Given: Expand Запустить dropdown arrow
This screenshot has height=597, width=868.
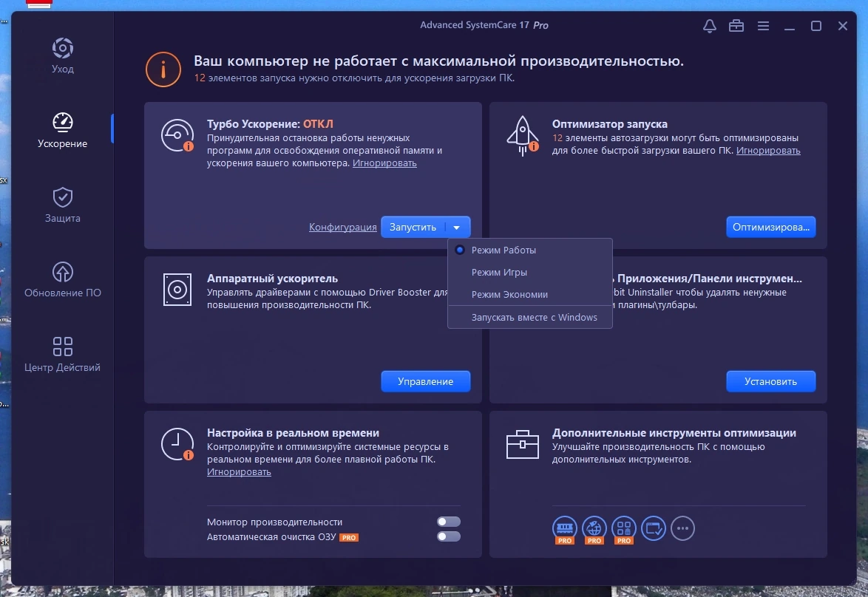Looking at the screenshot, I should (457, 228).
